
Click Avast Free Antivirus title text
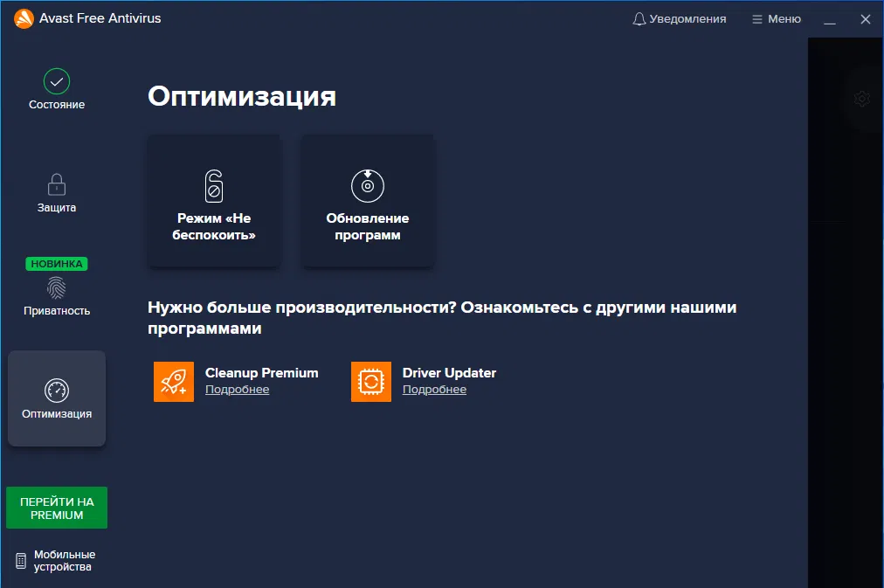(x=100, y=18)
